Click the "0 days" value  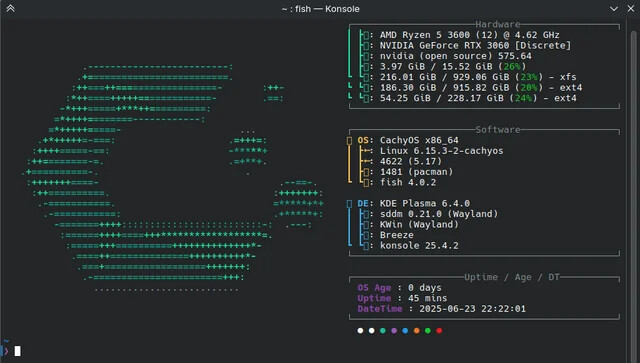[424, 288]
